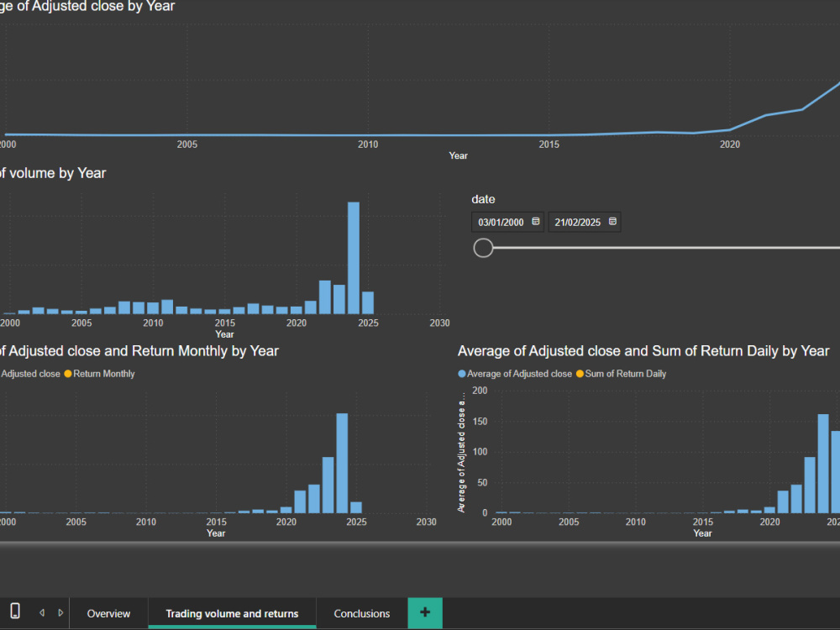The height and width of the screenshot is (630, 840).
Task: Open the Overview page tab
Action: (108, 613)
